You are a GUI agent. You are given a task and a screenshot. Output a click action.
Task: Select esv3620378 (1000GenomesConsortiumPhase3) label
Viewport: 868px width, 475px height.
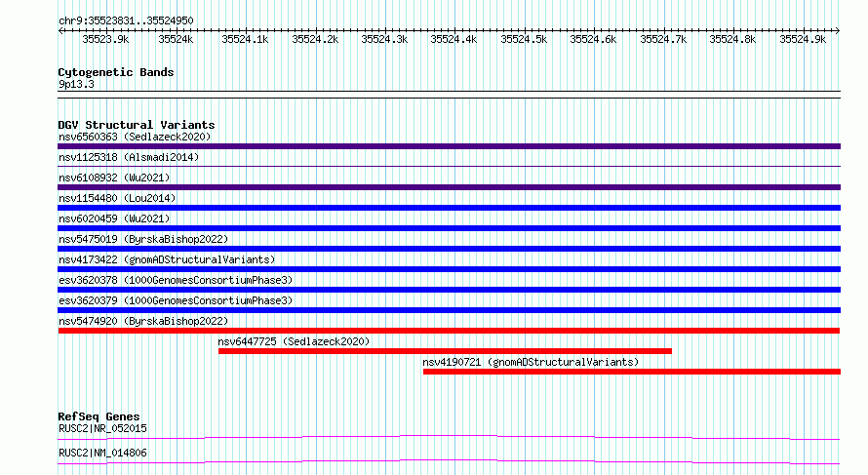tap(176, 280)
